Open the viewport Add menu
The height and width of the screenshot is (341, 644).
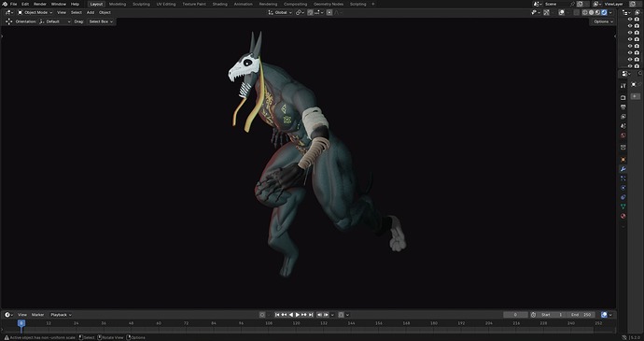click(x=91, y=12)
